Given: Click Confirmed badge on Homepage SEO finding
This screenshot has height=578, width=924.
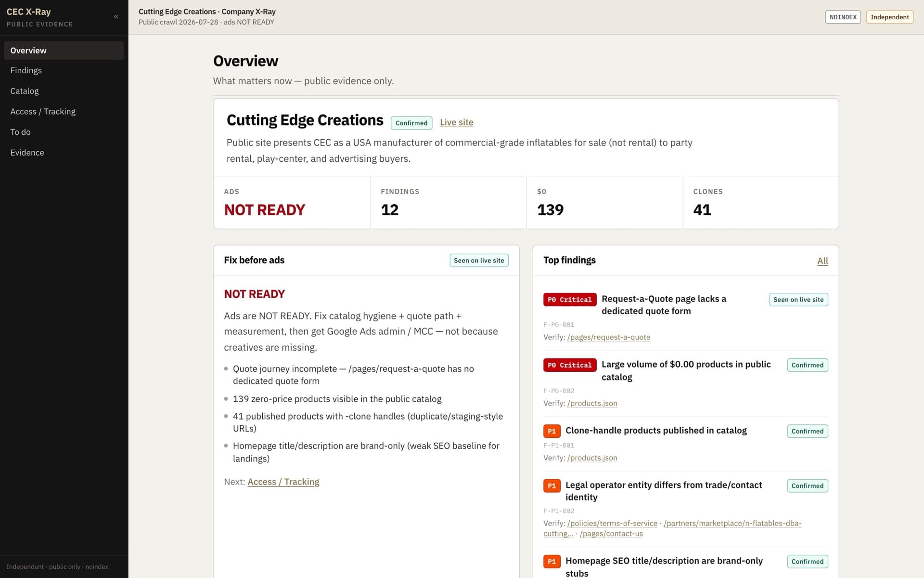Looking at the screenshot, I should pos(808,562).
